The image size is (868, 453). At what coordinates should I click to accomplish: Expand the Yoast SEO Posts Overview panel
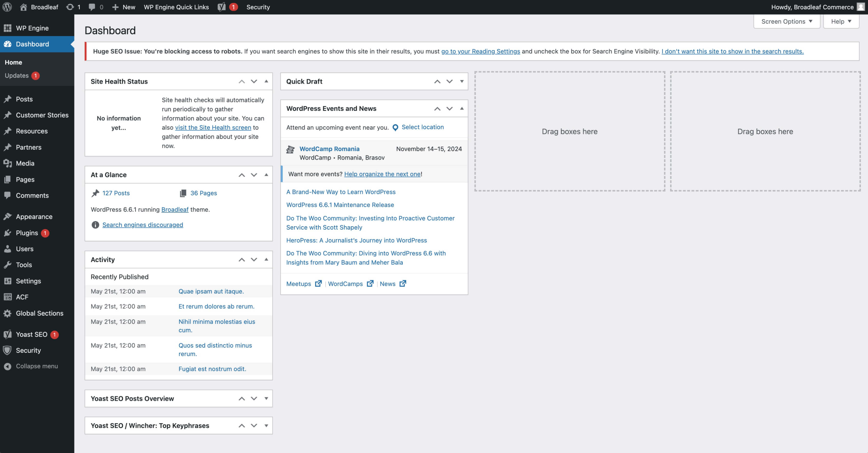click(x=266, y=398)
